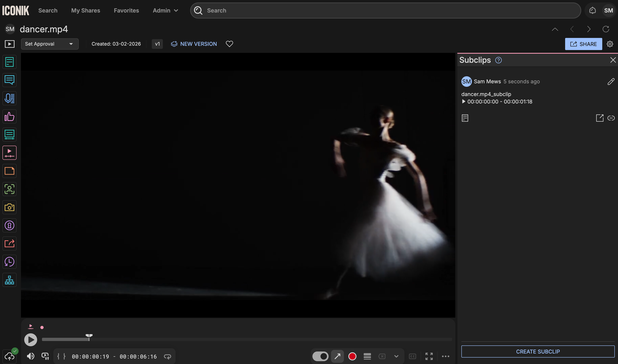Open the face recognition sidebar icon
Screen dimensions: 618x364
(x=9, y=189)
